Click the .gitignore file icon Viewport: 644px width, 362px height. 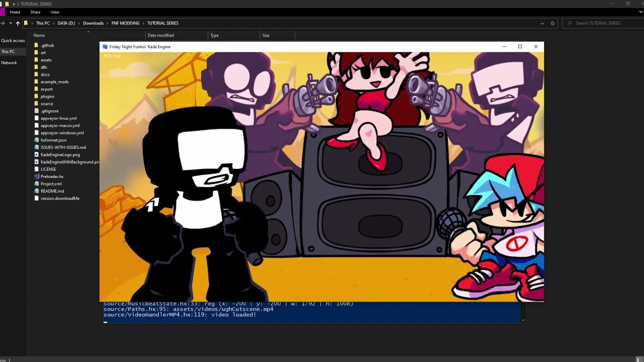click(36, 111)
